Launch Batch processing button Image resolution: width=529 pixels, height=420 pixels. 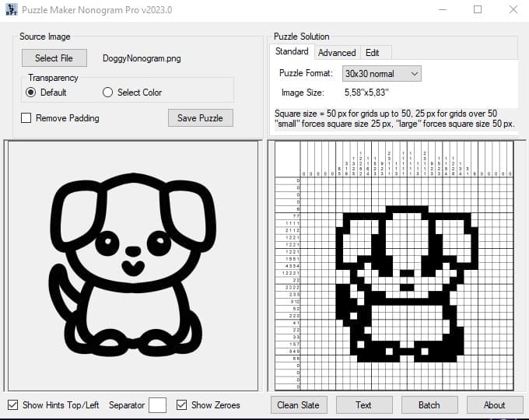[x=429, y=405]
